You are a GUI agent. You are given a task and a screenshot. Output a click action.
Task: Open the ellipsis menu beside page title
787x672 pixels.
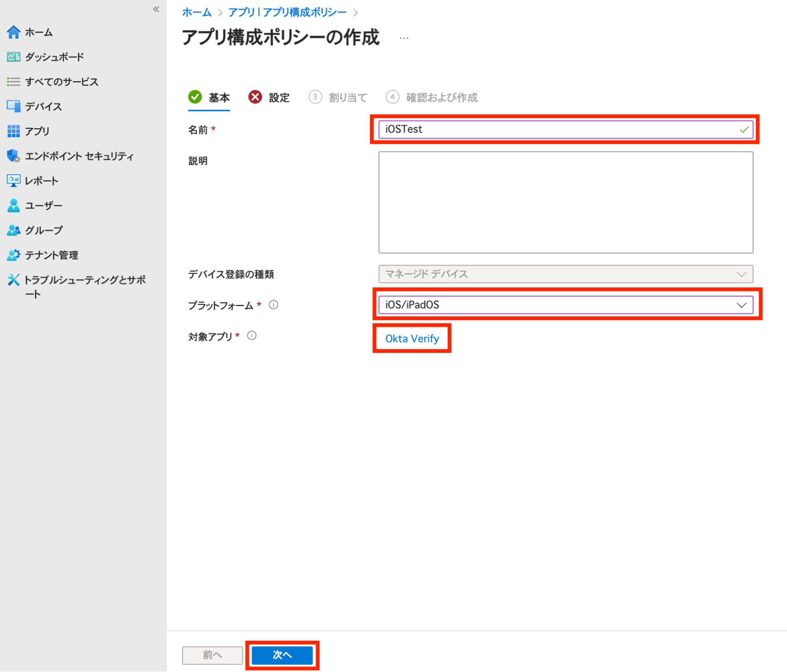click(x=404, y=38)
